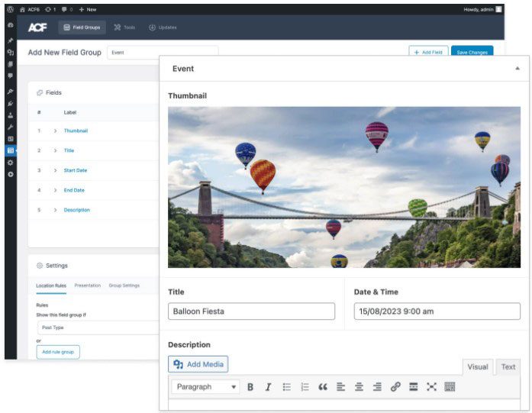This screenshot has height=413, width=532.
Task: Open the Post Type rule dropdown
Action: (x=98, y=327)
